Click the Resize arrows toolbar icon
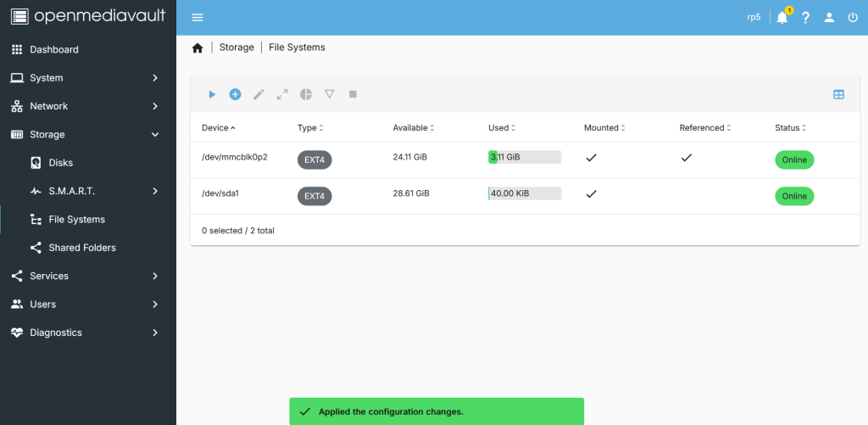 point(283,94)
